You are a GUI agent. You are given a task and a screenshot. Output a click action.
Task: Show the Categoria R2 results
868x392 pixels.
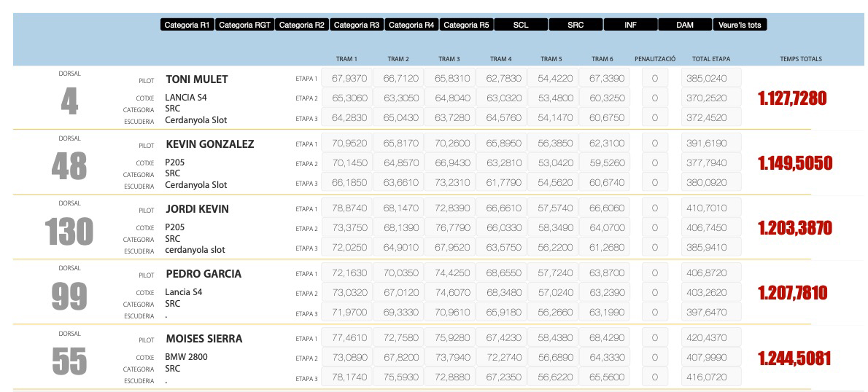click(301, 25)
